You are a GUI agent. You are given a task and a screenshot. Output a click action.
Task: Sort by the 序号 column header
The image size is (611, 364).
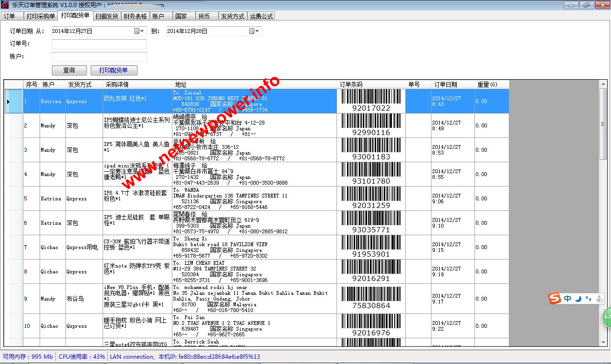click(x=32, y=84)
